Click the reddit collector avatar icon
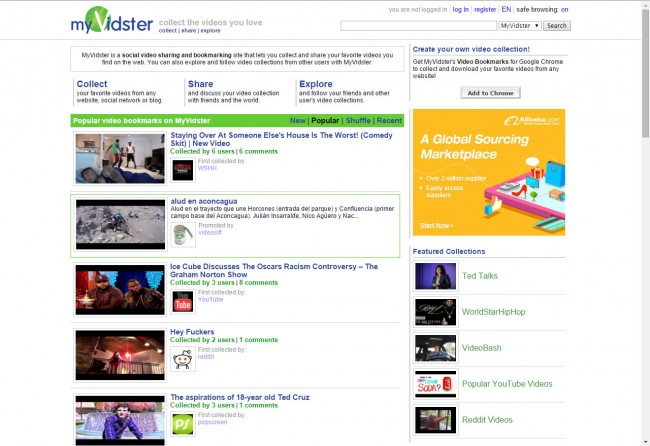650x446 pixels. coord(183,358)
